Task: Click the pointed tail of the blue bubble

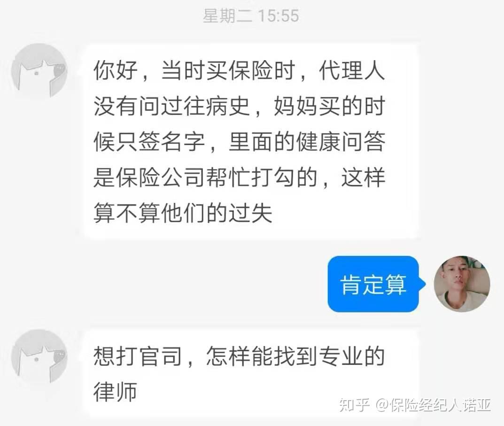Action: click(422, 284)
